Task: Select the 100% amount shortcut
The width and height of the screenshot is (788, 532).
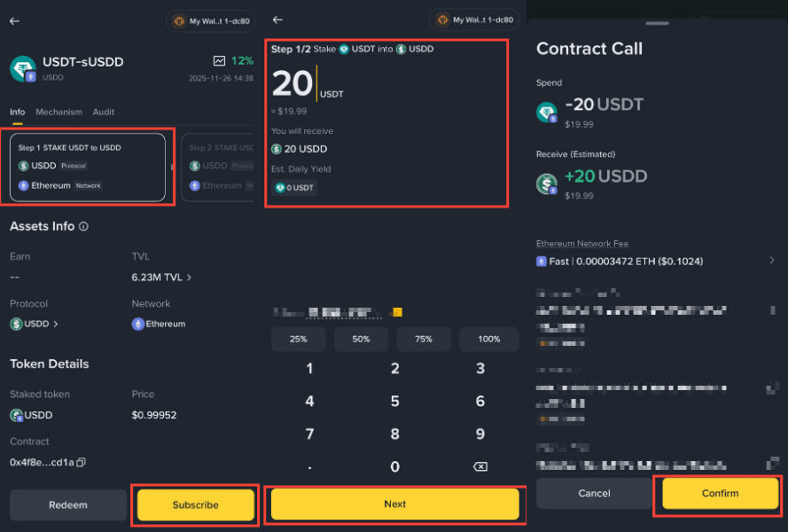Action: point(489,339)
